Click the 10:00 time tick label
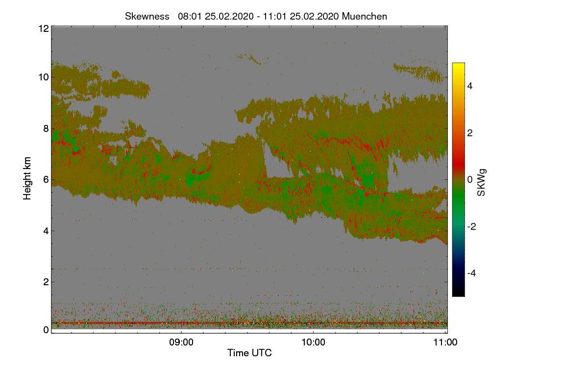This screenshot has width=588, height=392. click(x=313, y=343)
